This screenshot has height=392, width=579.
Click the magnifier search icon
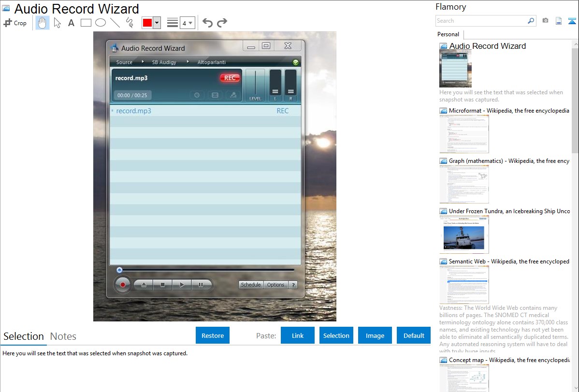531,21
